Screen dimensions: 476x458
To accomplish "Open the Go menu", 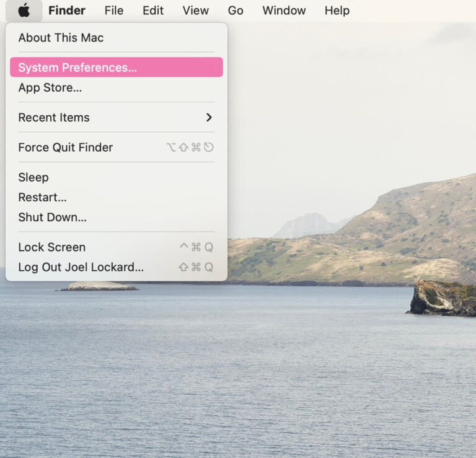I will [x=236, y=11].
